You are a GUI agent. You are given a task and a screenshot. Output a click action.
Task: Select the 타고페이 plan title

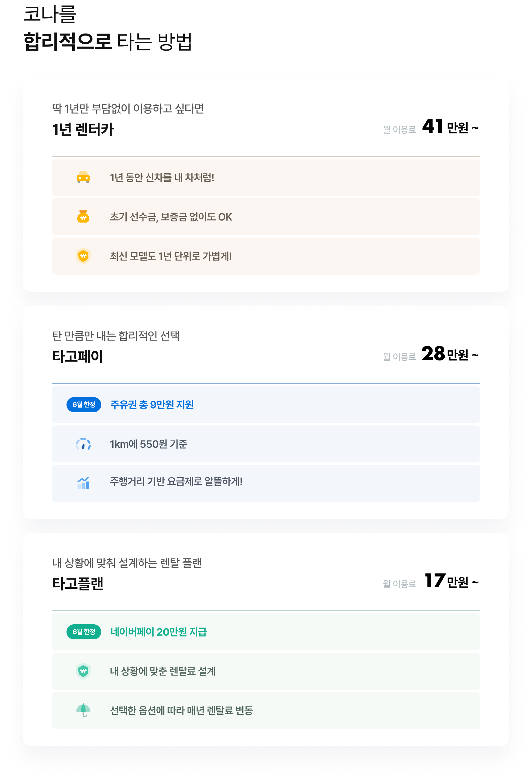(x=77, y=356)
